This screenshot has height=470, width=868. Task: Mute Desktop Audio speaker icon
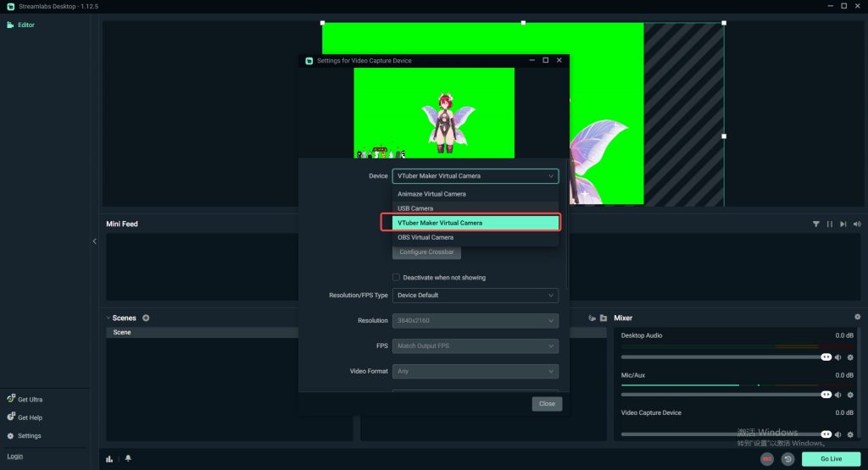[838, 357]
